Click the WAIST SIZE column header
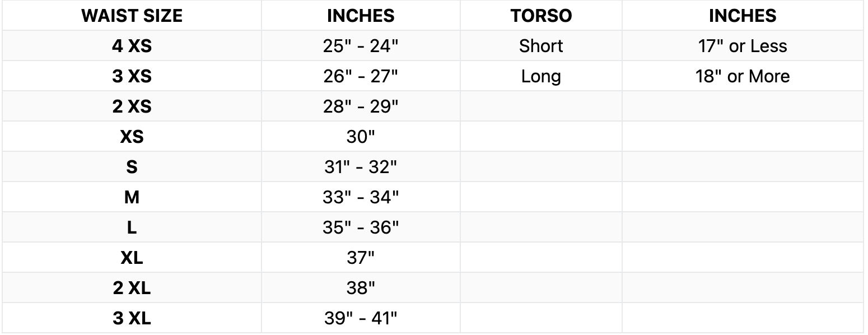The image size is (868, 335). coord(132,16)
